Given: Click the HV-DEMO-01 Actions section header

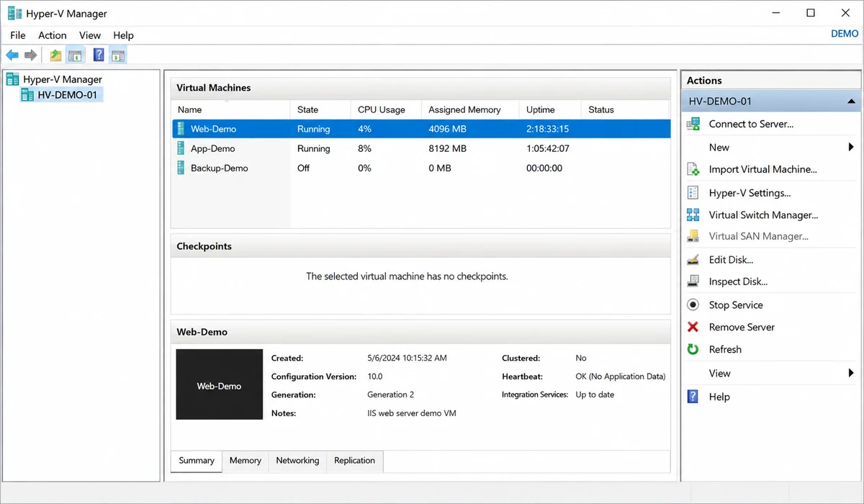Looking at the screenshot, I should (771, 102).
